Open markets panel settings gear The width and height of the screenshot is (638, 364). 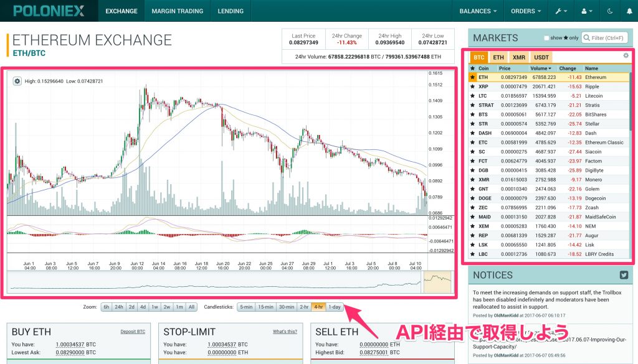pyautogui.click(x=626, y=55)
